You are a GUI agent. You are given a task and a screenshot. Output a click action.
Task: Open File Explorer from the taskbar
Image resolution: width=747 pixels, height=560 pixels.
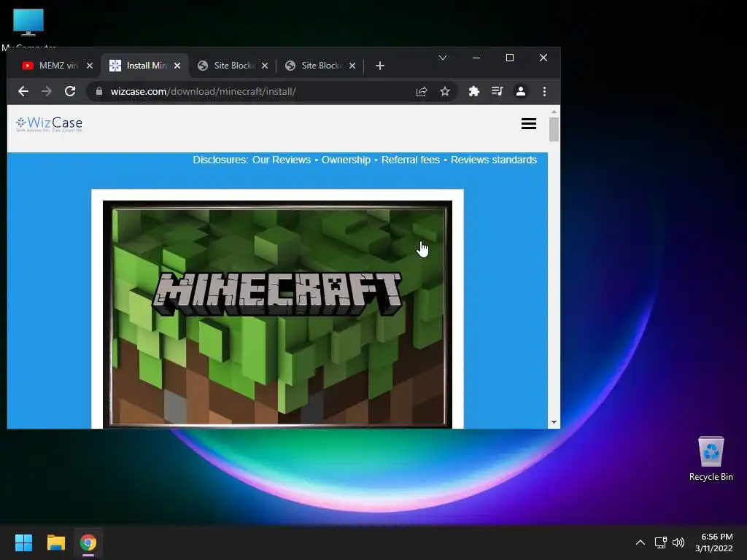55,542
